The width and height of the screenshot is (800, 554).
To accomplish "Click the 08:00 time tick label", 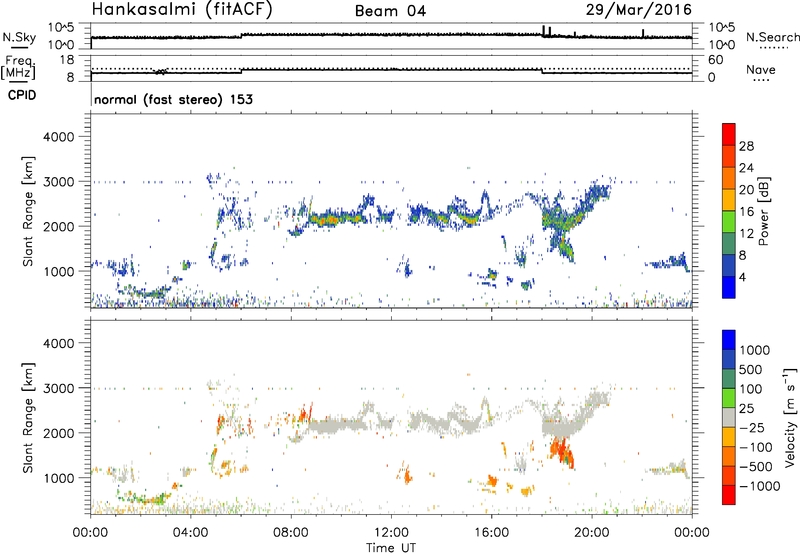I will pyautogui.click(x=291, y=533).
